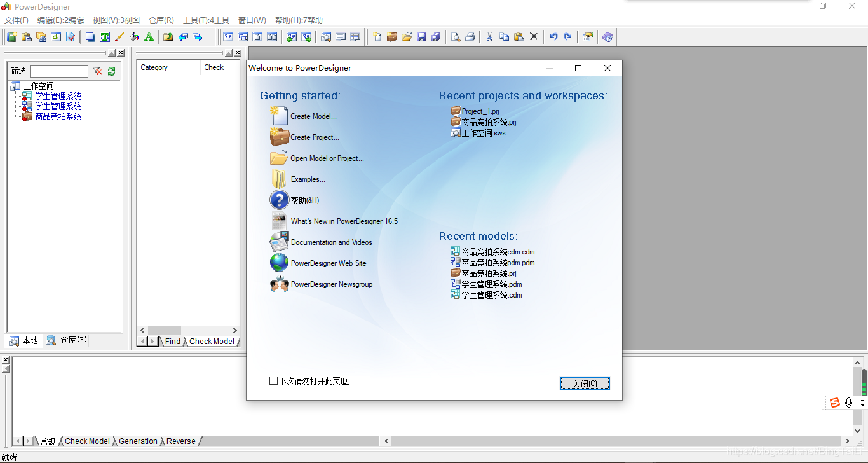Click the green refresh toolbar icon
868x463 pixels.
(x=56, y=37)
